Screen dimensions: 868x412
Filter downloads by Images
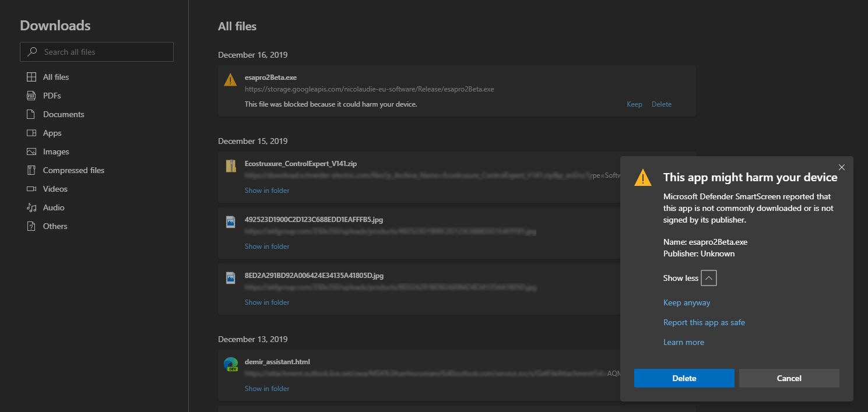[56, 152]
